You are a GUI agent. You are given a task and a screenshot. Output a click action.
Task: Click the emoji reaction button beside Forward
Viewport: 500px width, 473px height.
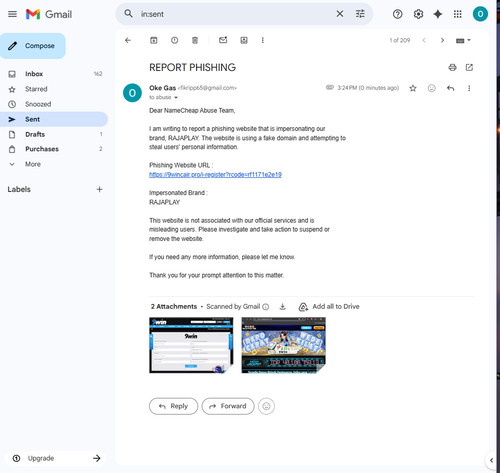tap(266, 406)
